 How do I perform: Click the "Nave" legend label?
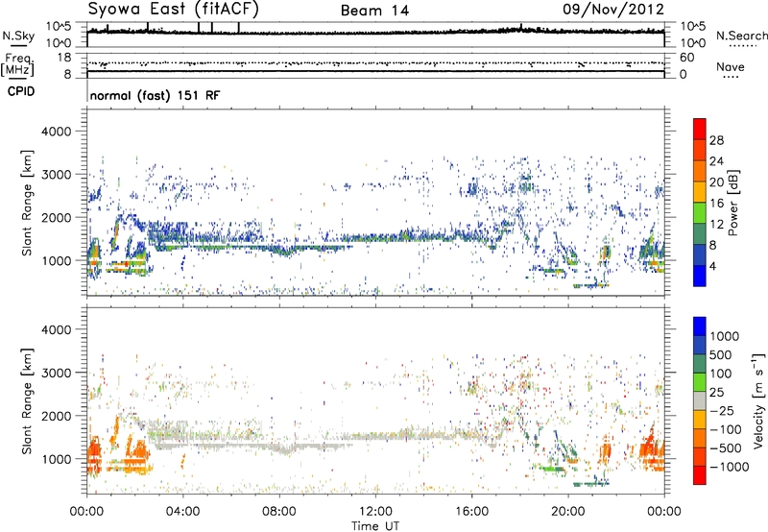[731, 66]
